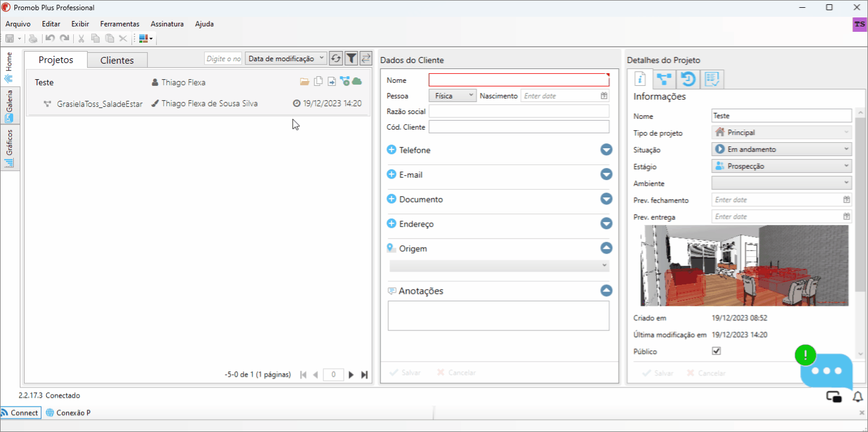This screenshot has width=868, height=432.
Task: Refresh the project list
Action: click(336, 58)
